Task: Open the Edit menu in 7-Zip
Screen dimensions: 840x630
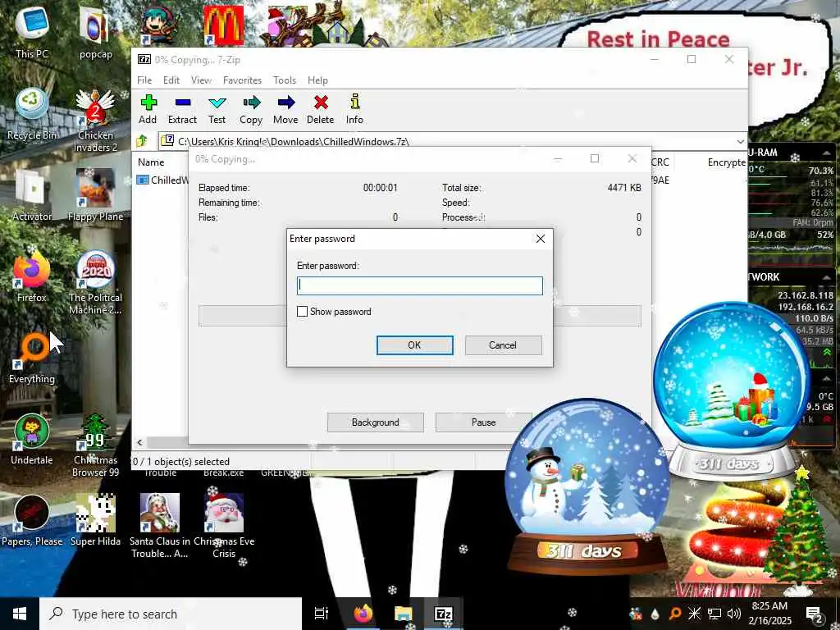Action: click(x=171, y=80)
